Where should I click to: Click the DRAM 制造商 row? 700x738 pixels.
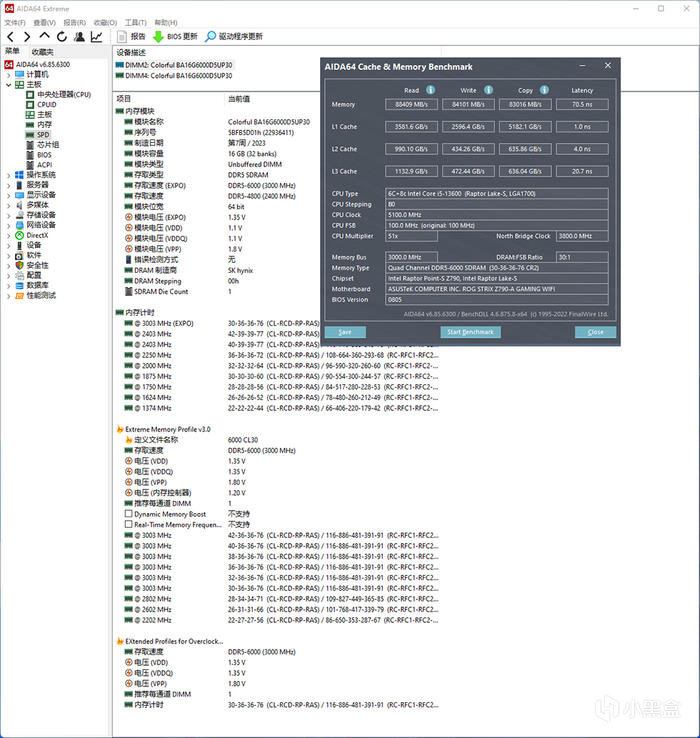click(x=189, y=270)
